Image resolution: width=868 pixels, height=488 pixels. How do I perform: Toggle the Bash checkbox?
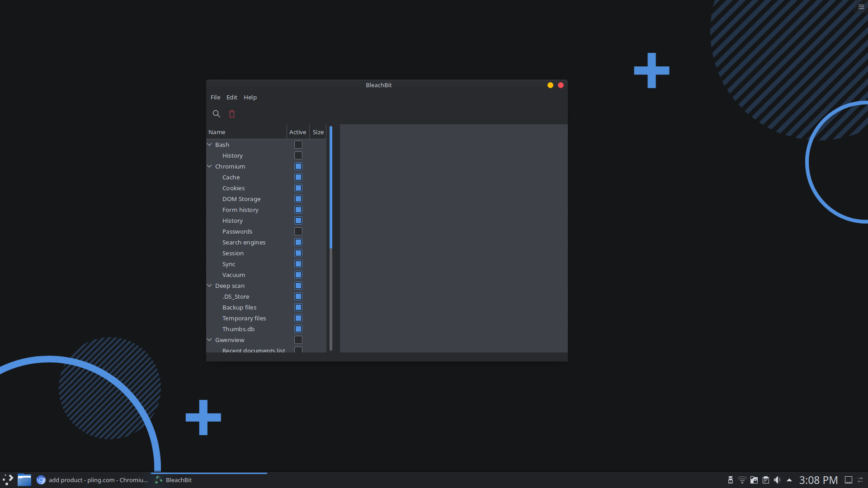point(298,145)
